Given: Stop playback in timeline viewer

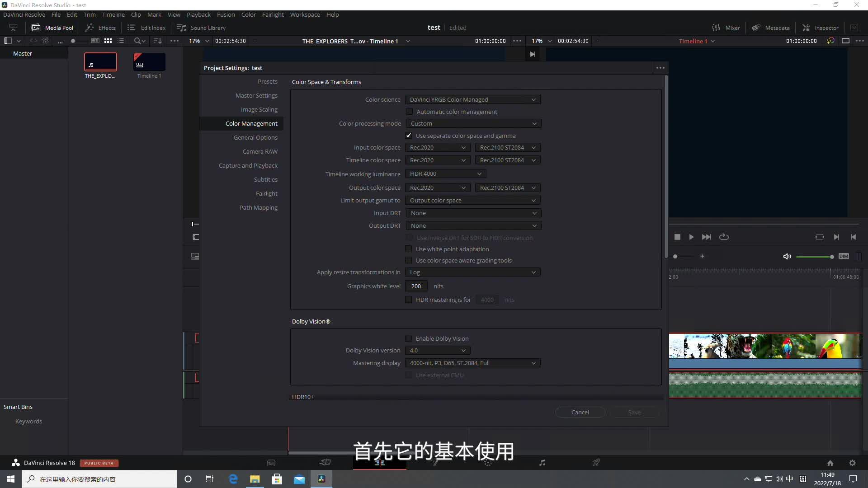Looking at the screenshot, I should tap(677, 237).
